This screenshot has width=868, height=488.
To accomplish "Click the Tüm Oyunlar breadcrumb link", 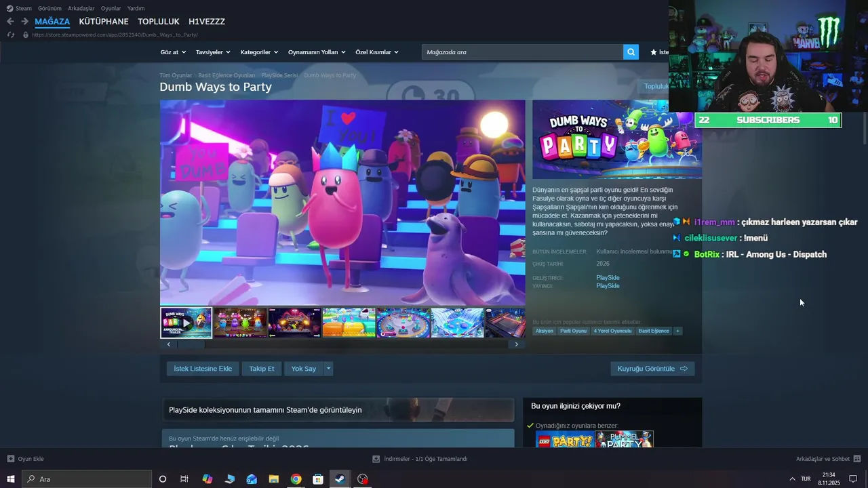I will tap(176, 75).
